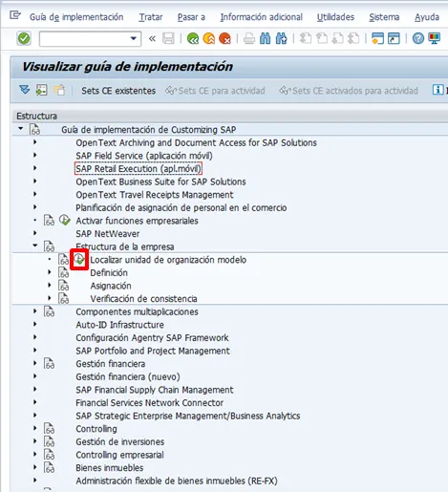Click the blue Help question mark icon
Image resolution: width=448 pixels, height=492 pixels.
tap(418, 38)
